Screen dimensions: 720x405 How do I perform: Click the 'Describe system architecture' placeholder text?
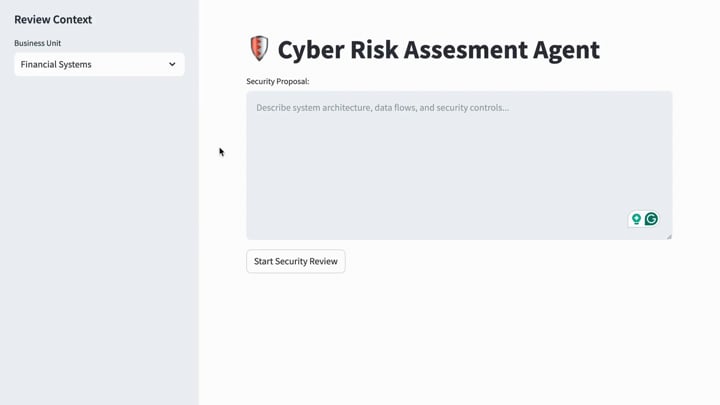tap(382, 107)
